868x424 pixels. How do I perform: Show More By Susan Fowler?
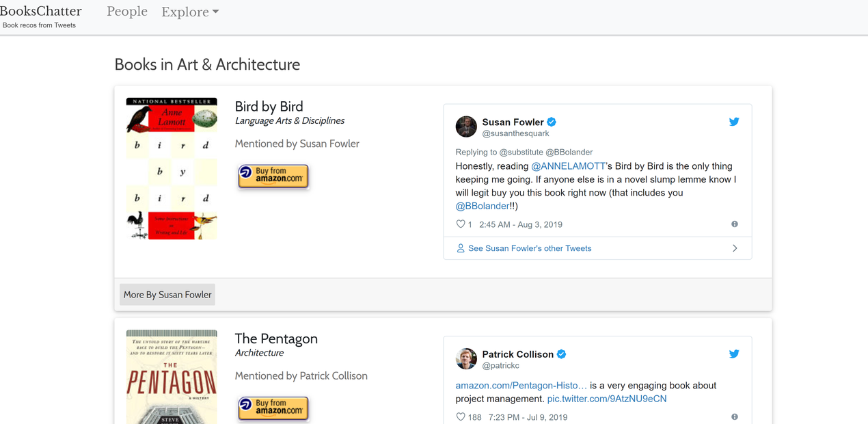(x=167, y=295)
